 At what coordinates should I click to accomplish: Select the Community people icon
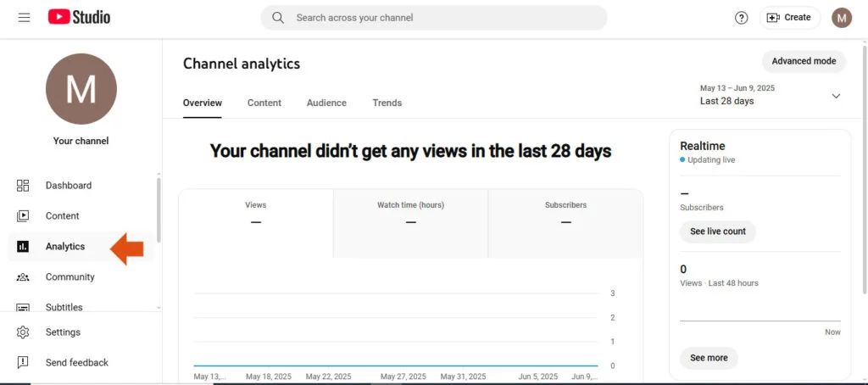[23, 277]
